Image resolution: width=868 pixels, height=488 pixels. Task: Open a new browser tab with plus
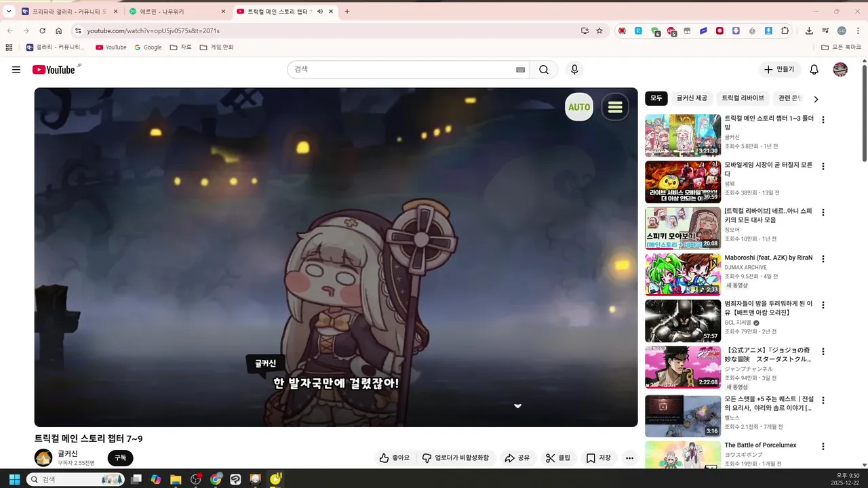(347, 12)
